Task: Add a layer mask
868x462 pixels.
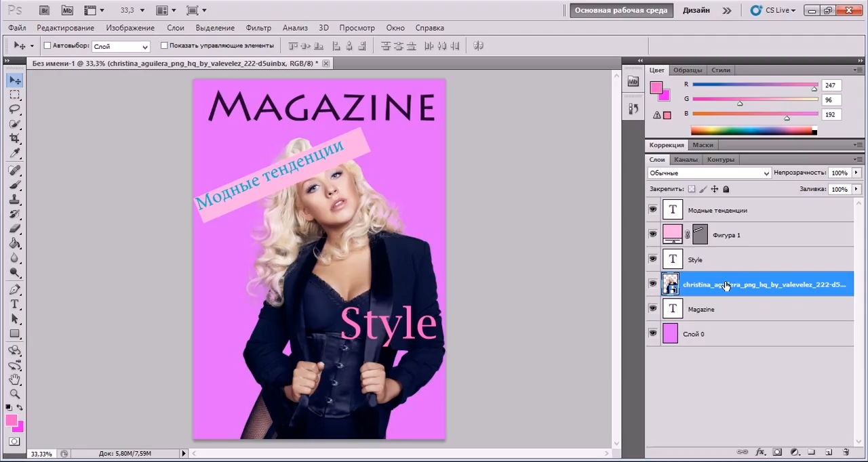Action: tap(777, 452)
